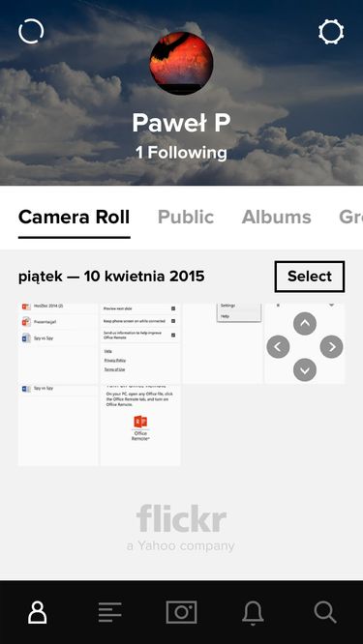Tap the sync progress circle icon

(x=31, y=31)
